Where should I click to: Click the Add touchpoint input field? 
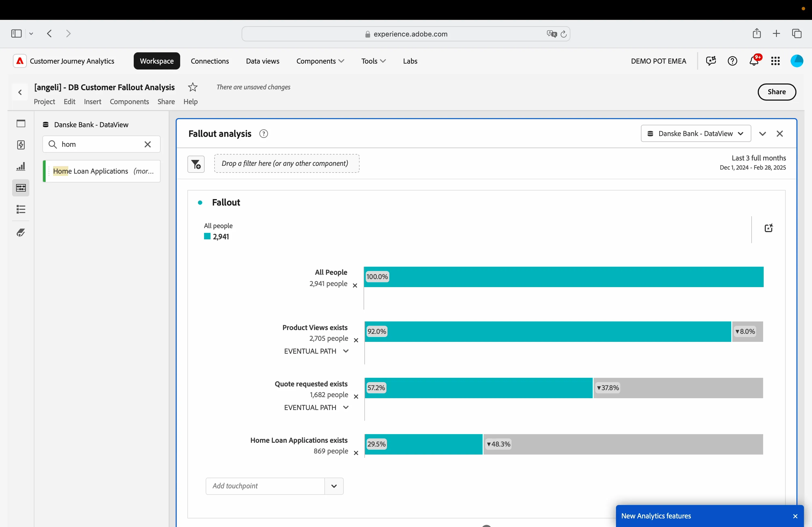[x=265, y=486]
